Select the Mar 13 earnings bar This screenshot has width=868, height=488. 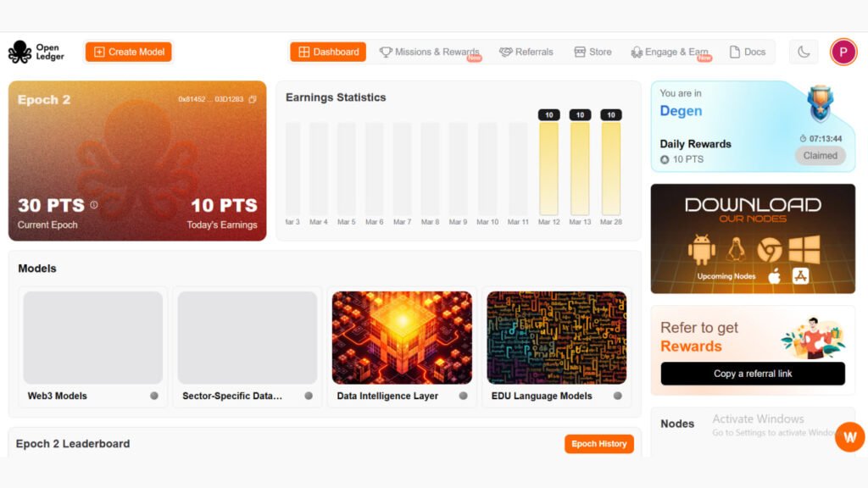pos(580,169)
